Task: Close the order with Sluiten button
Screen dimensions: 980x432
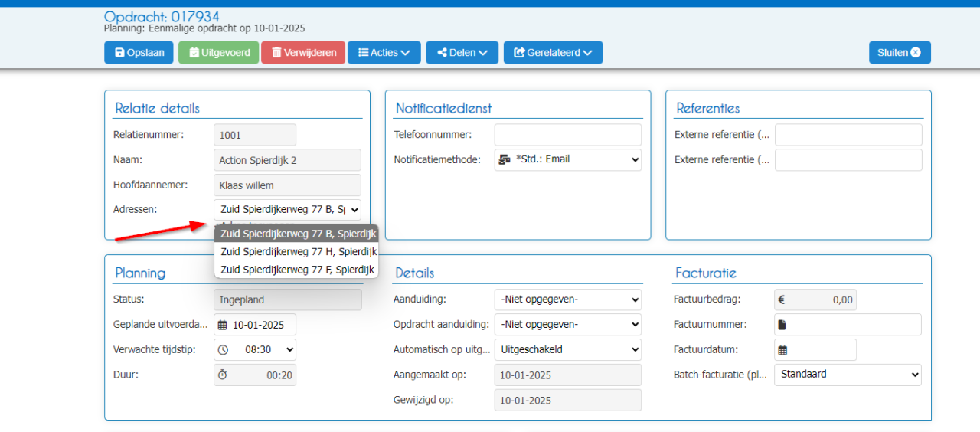Action: (x=900, y=53)
